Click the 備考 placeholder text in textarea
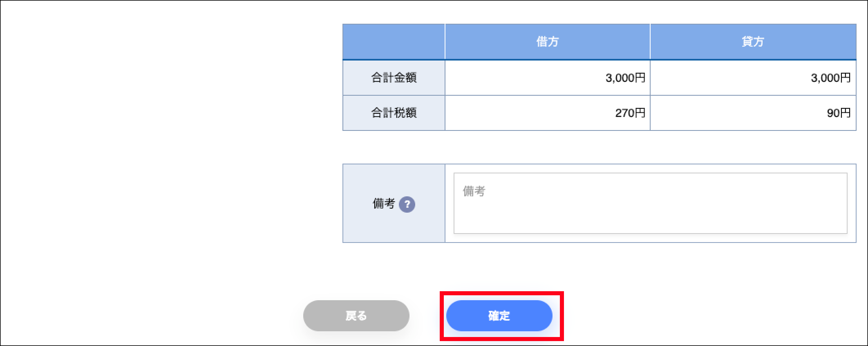 [474, 191]
